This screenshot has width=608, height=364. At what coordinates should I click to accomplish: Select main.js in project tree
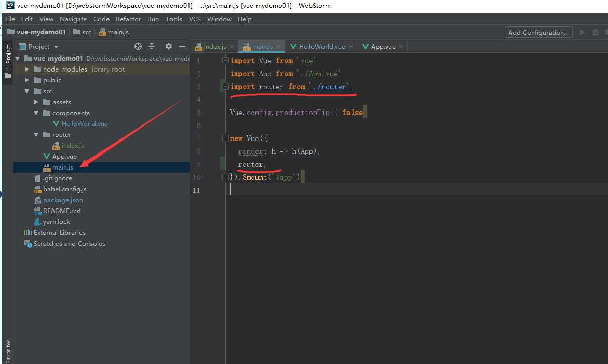click(62, 167)
